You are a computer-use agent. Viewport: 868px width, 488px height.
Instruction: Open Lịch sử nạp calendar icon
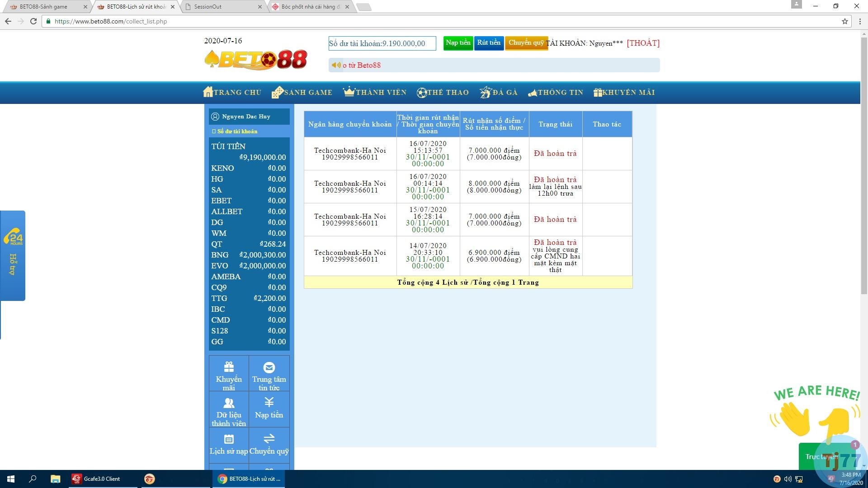229,439
